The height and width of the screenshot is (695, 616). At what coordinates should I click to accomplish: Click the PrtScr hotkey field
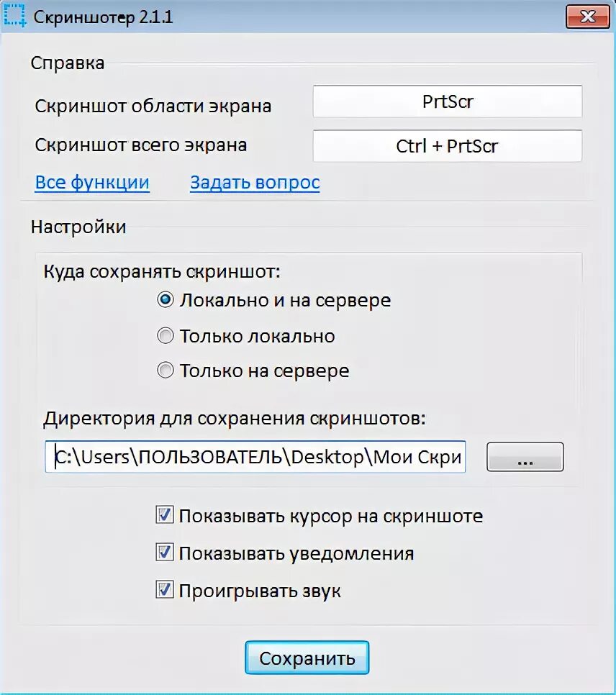(447, 101)
